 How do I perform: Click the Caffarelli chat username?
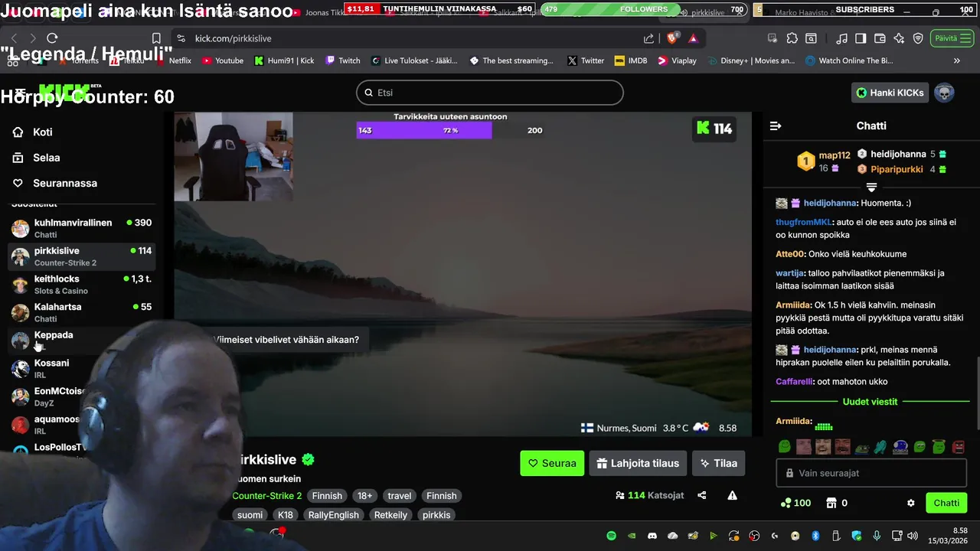click(794, 381)
